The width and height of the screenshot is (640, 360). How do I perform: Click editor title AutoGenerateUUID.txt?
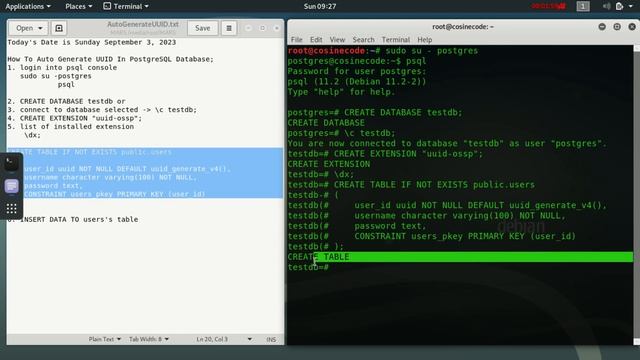coord(142,24)
